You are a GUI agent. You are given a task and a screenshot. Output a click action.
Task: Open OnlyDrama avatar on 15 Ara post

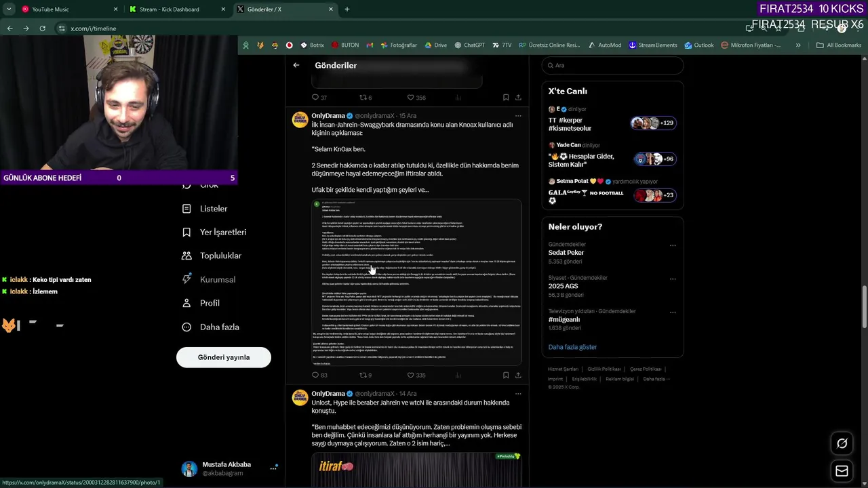300,120
